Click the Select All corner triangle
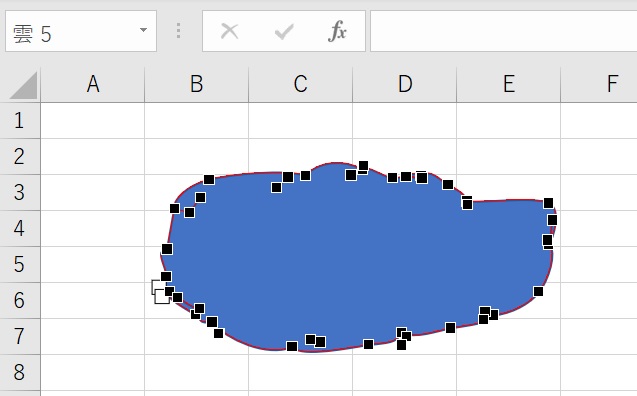Screen dimensions: 637x396 23,85
